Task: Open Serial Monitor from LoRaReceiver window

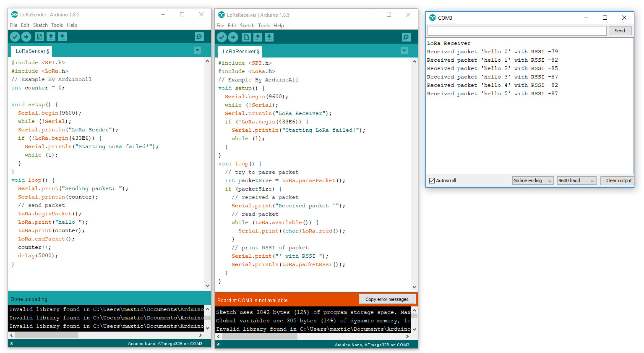Action: (x=407, y=37)
